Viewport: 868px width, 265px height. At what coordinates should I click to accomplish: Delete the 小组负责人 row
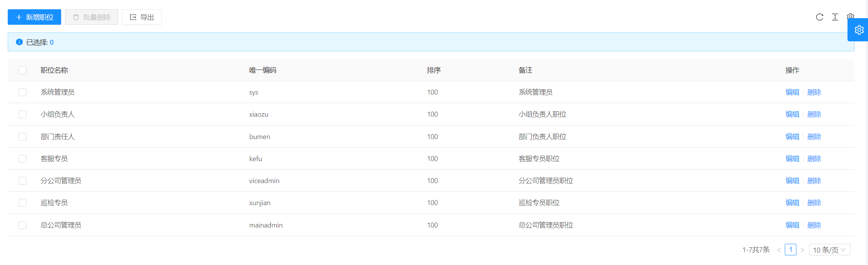pos(814,114)
